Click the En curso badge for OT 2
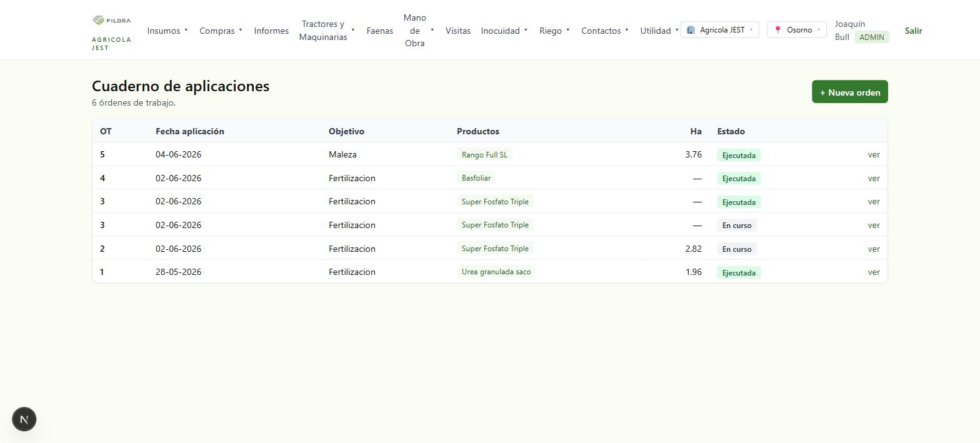Image resolution: width=980 pixels, height=443 pixels. click(737, 249)
